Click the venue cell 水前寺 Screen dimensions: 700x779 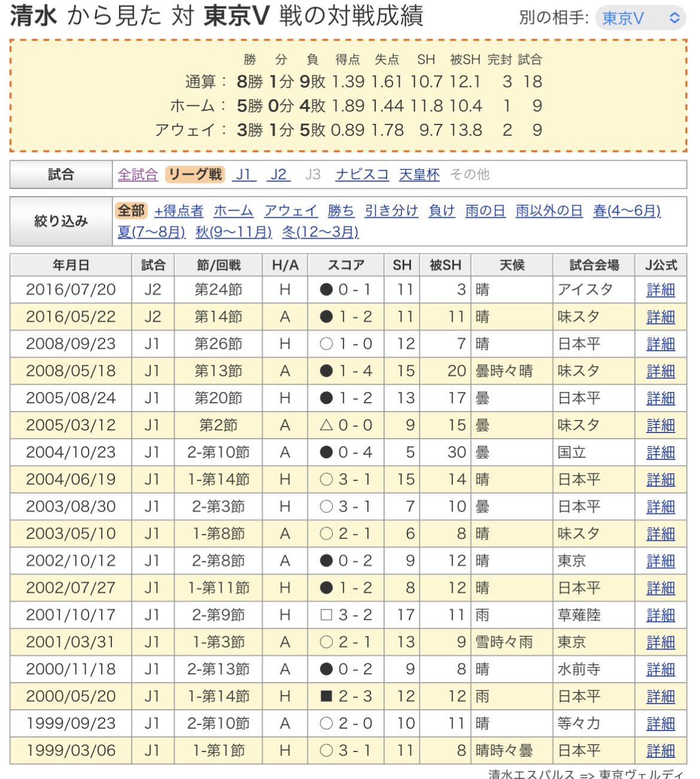[594, 670]
